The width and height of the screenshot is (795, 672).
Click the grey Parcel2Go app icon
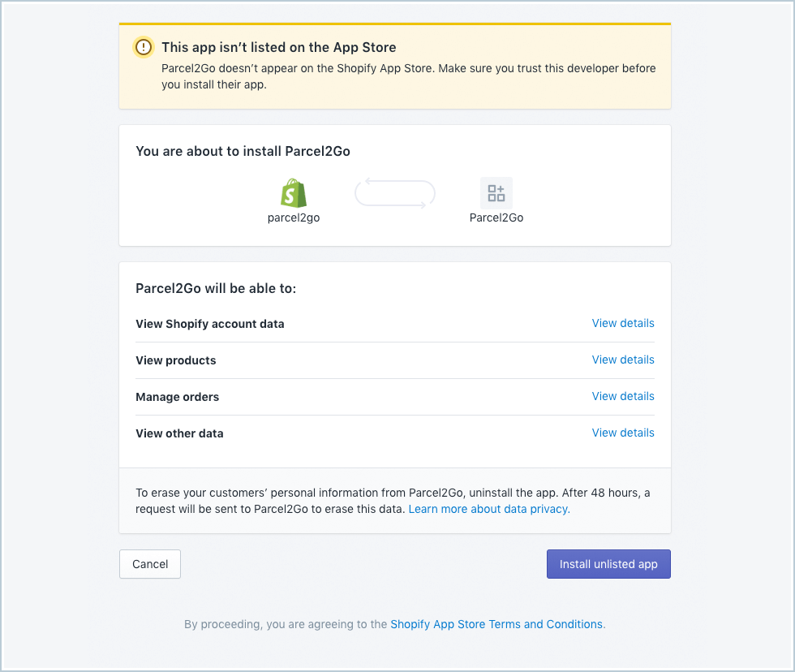pos(496,193)
